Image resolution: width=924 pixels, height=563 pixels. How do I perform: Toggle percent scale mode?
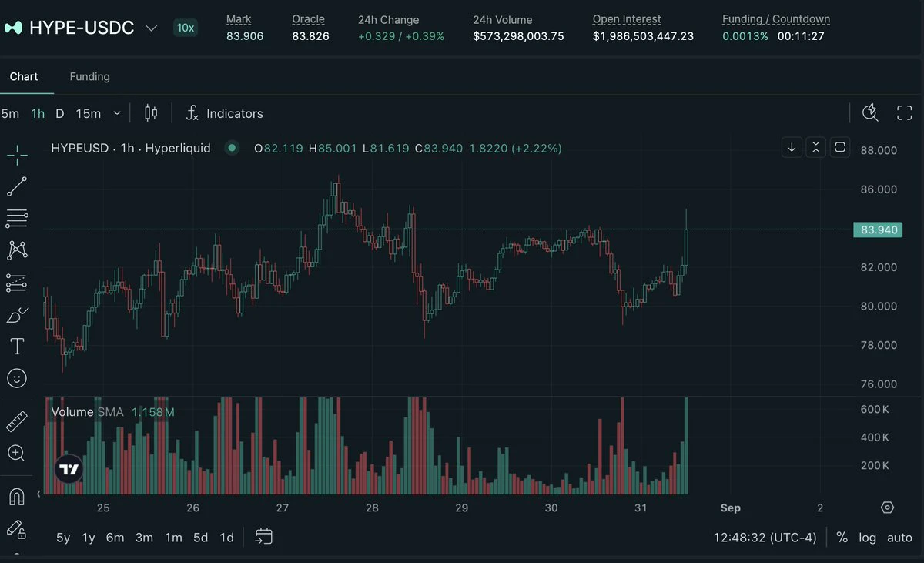[x=842, y=538]
